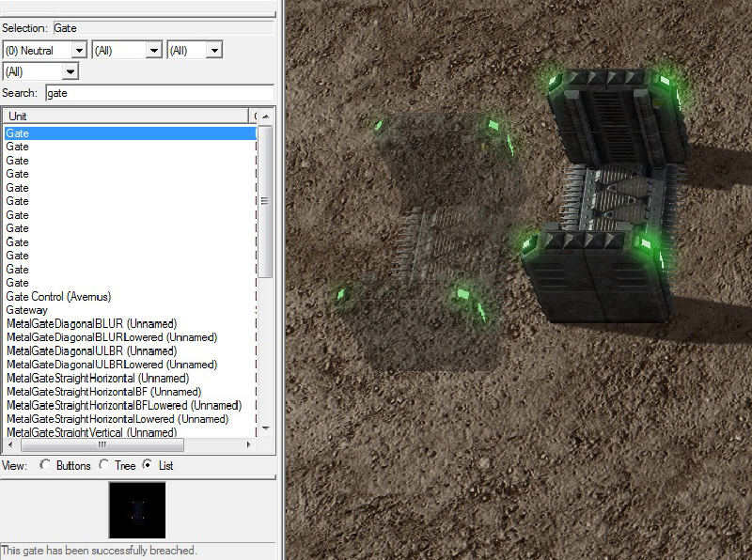Viewport: 752px width, 560px height.
Task: Select MetalGateStraightVertical (Unnamed) row
Action: (x=91, y=432)
